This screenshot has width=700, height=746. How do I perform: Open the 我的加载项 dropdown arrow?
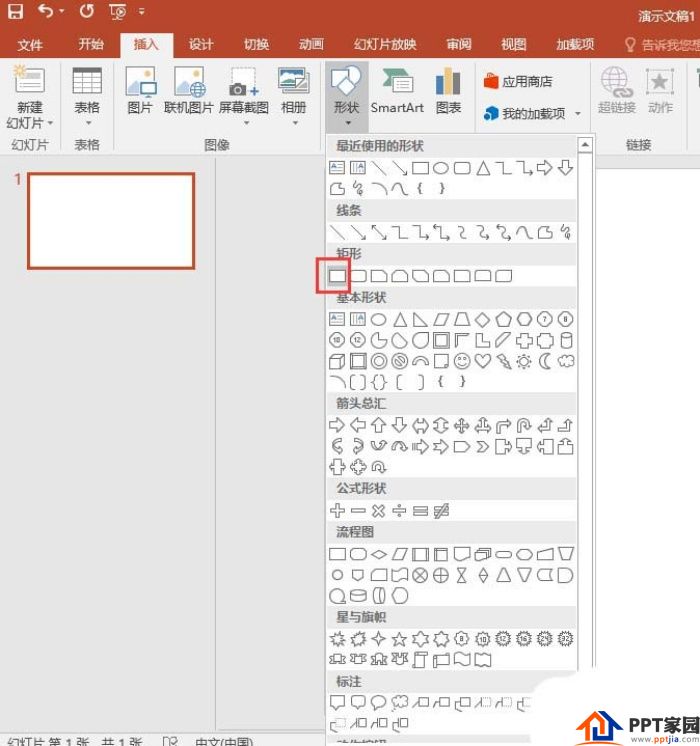click(x=578, y=114)
